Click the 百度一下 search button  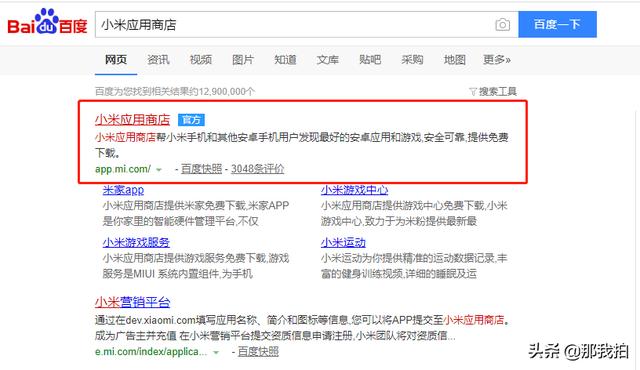(558, 24)
